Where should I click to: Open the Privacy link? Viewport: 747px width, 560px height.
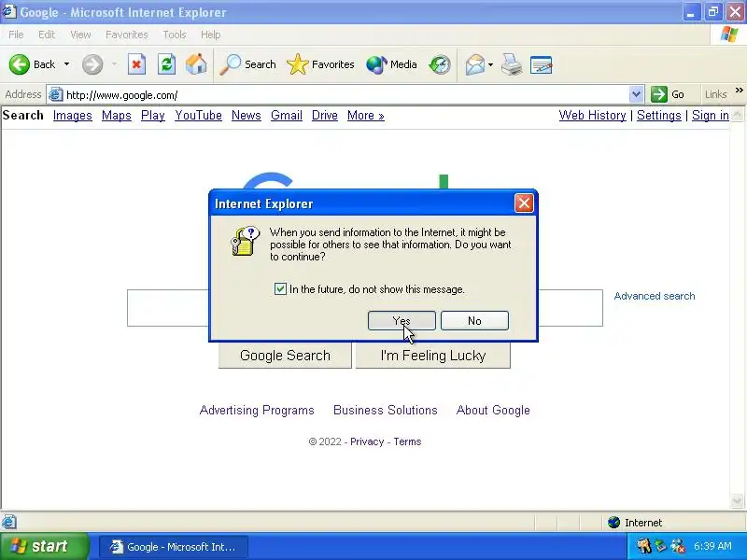[367, 441]
